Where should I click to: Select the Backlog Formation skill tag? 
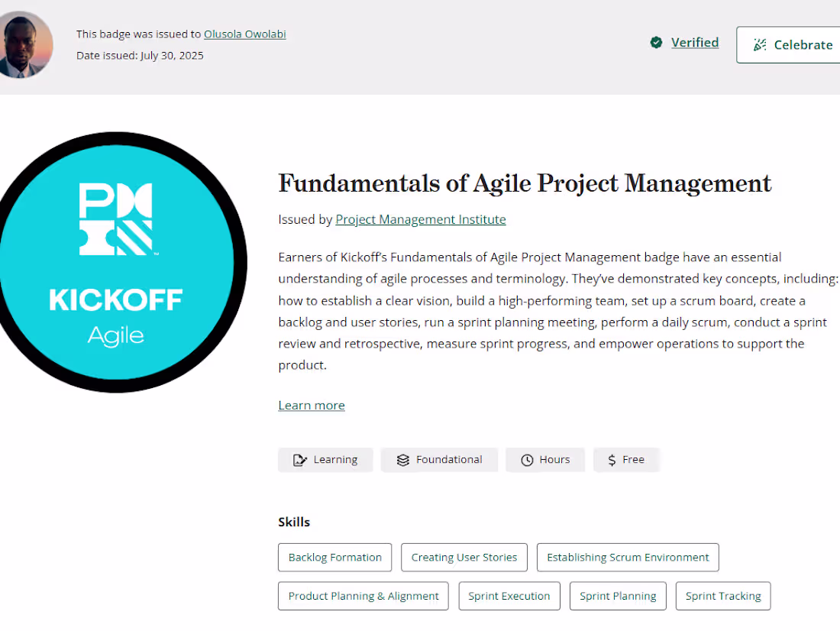(334, 557)
